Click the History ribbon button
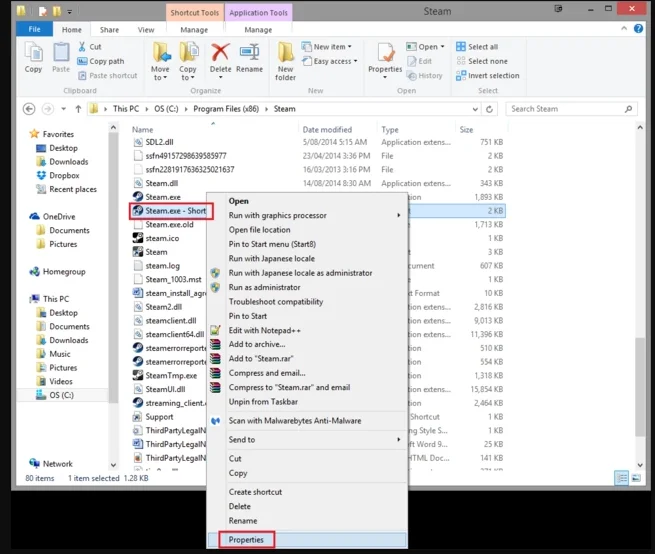Image resolution: width=655 pixels, height=554 pixels. (424, 76)
